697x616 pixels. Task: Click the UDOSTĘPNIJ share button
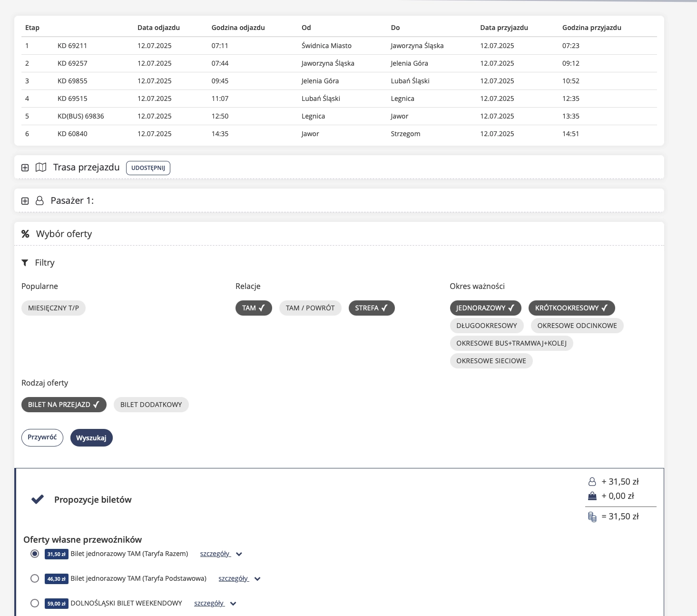coord(148,168)
